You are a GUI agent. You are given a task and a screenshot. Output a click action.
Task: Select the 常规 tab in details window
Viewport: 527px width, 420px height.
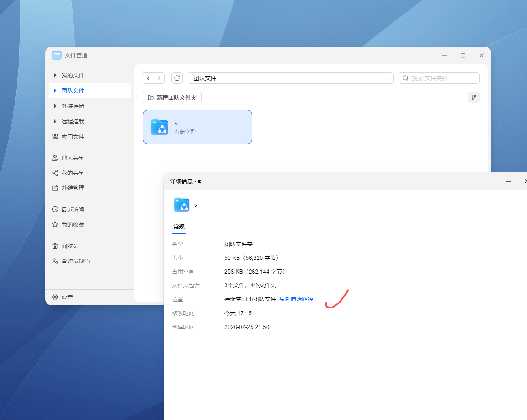click(179, 227)
